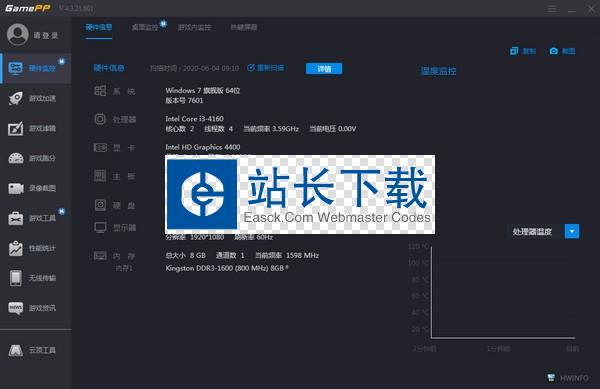Open the hamburger menu in title bar
Image resolution: width=600 pixels, height=389 pixels.
(x=552, y=8)
